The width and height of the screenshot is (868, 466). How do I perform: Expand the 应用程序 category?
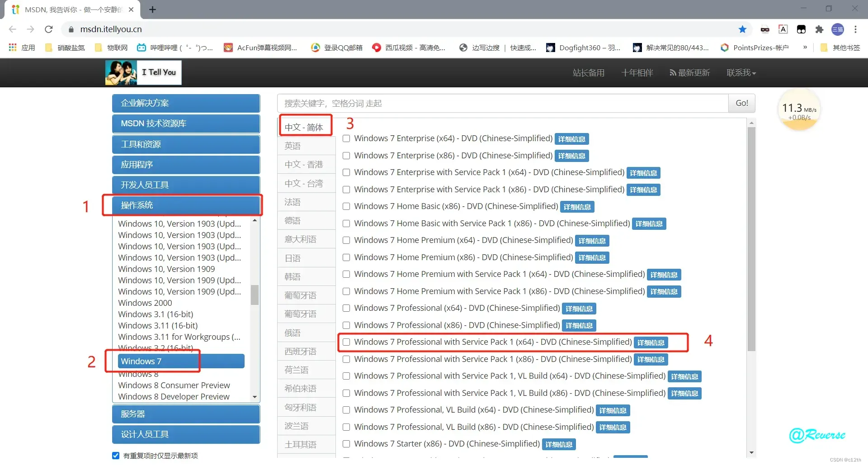(186, 165)
